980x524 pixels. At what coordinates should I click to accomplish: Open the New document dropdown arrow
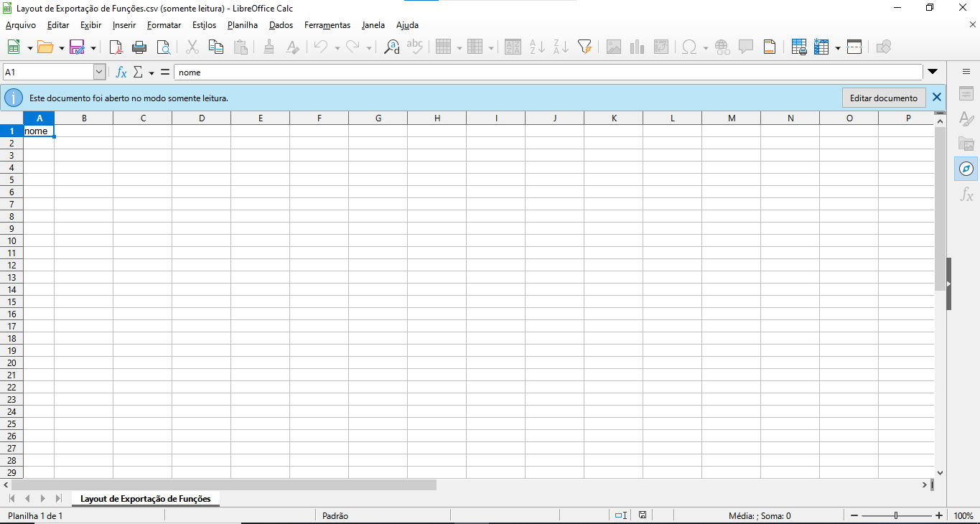click(x=29, y=48)
